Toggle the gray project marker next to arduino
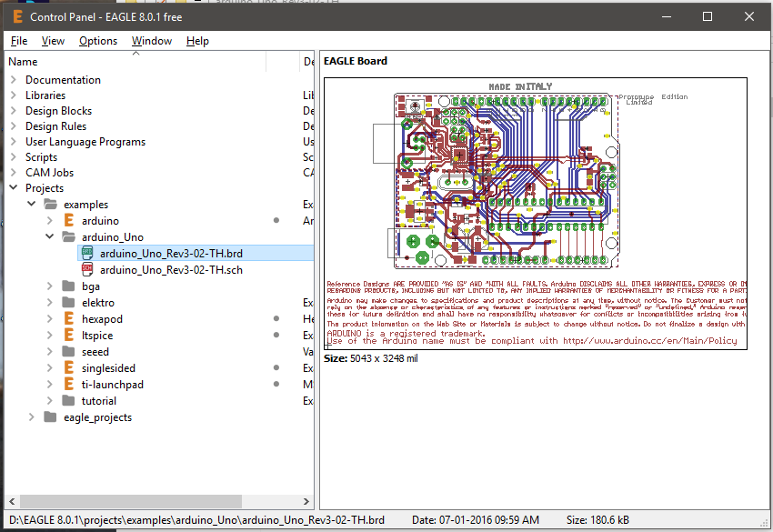 [x=276, y=221]
